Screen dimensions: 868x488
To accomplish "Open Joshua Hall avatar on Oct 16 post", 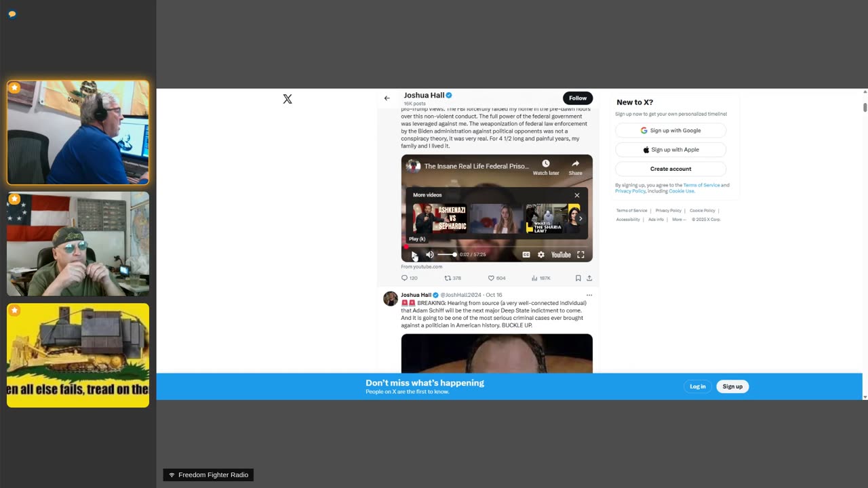I will 391,299.
